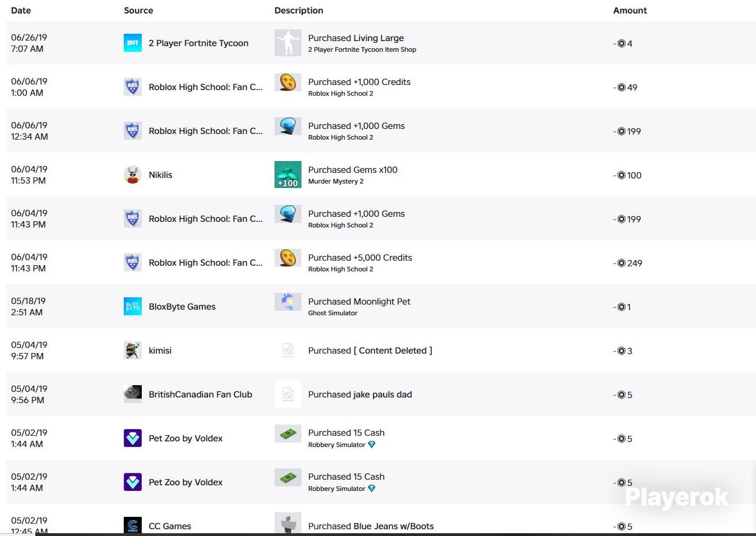The height and width of the screenshot is (536, 756).
Task: Open the 2 Player Fortnite Tycoon source link
Action: point(199,43)
